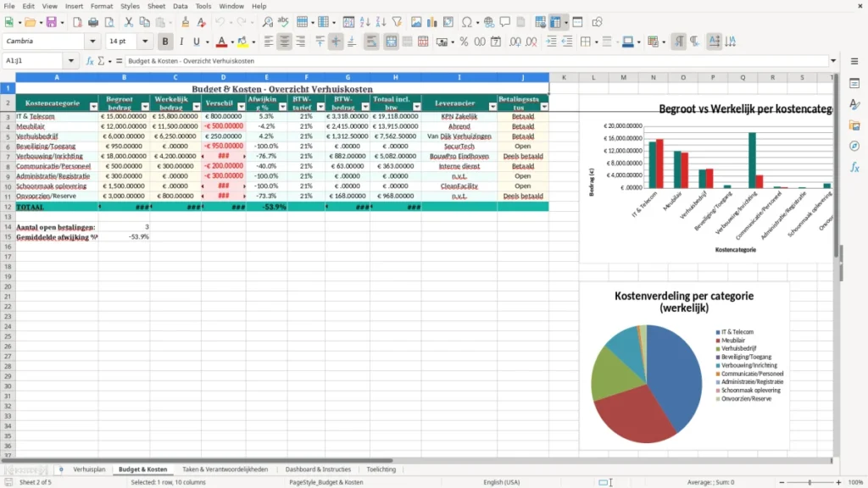Image resolution: width=868 pixels, height=488 pixels.
Task: Toggle the AutoFilter funnel icon
Action: [397, 22]
